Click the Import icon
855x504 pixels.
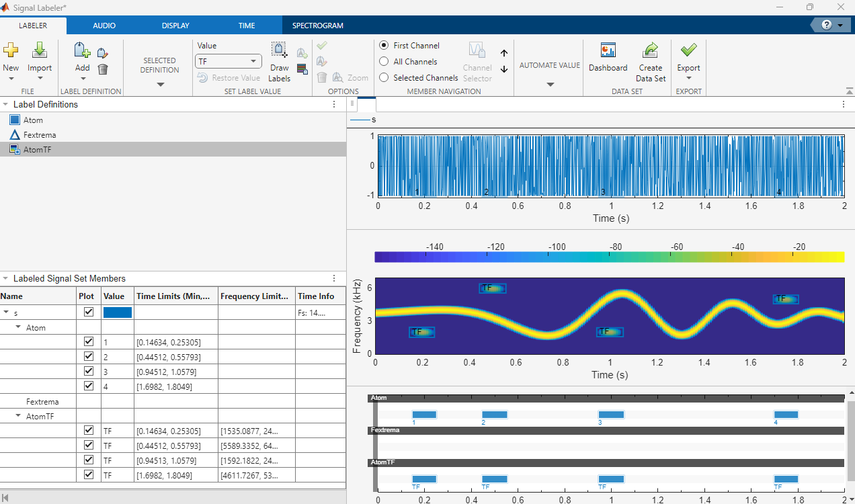pyautogui.click(x=40, y=51)
